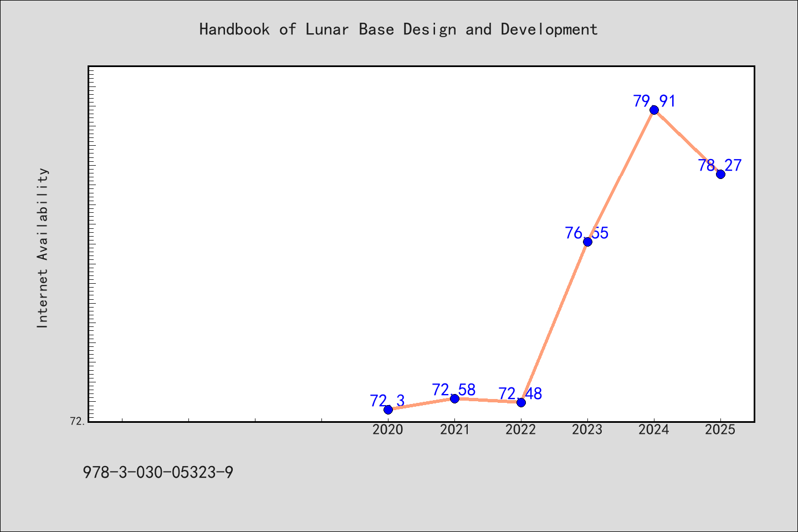This screenshot has width=798, height=532.
Task: Click the ISBN text 978-3-030-05323-9
Action: click(158, 473)
